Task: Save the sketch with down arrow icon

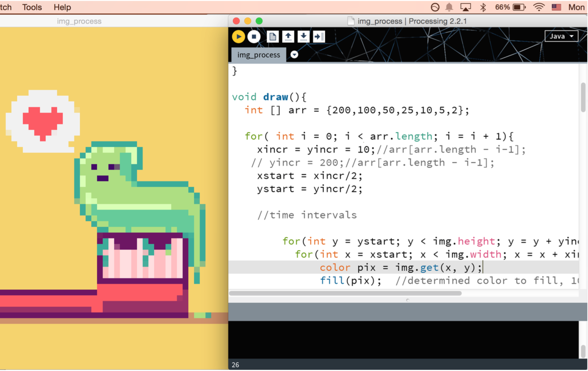Action: [x=303, y=37]
